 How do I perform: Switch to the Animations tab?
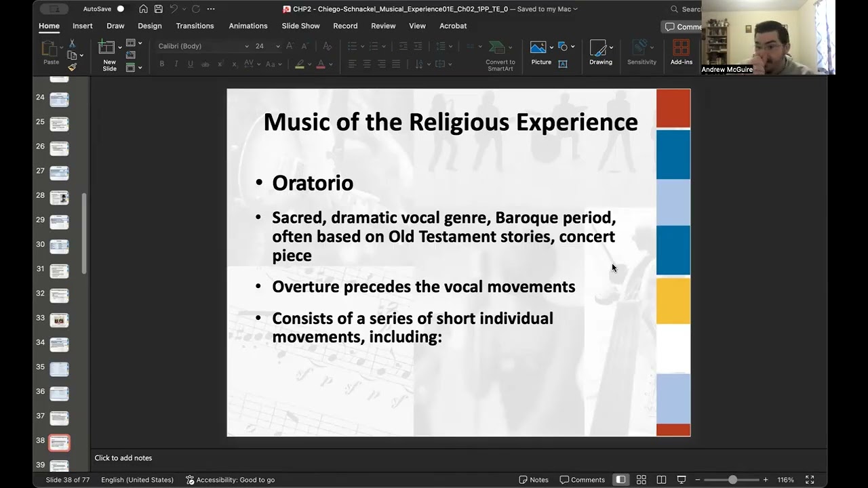248,26
